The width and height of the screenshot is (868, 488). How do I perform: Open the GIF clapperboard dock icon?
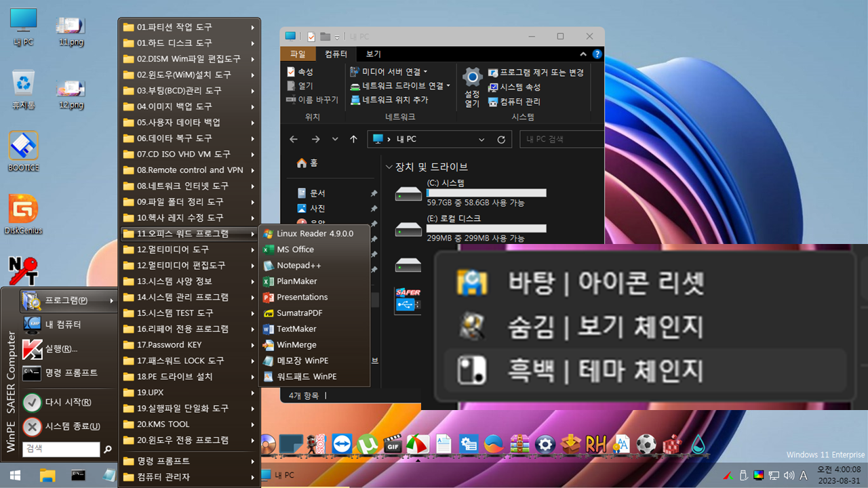tap(392, 444)
